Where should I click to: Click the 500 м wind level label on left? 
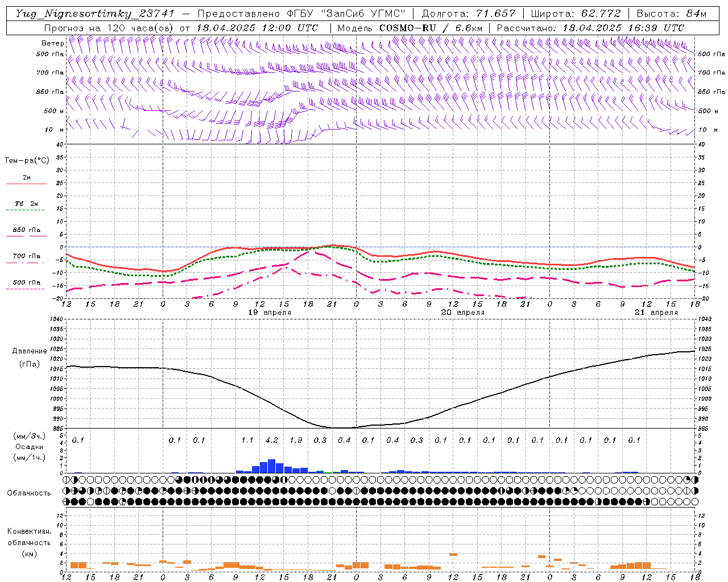pyautogui.click(x=54, y=111)
